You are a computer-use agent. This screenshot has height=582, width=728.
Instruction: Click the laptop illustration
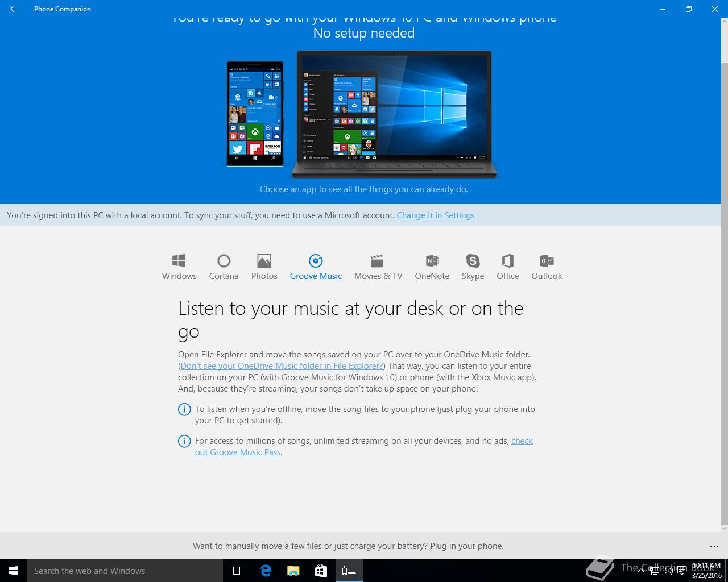click(x=394, y=115)
